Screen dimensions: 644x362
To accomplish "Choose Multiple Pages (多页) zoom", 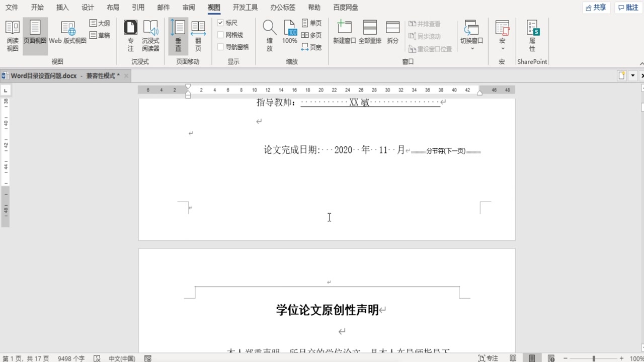I will 311,35.
